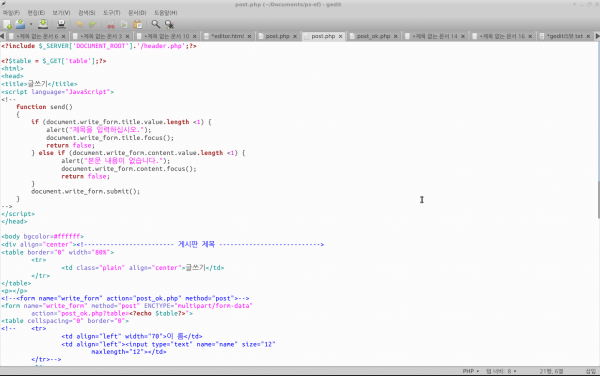Click the Open file toolbar icon
The height and width of the screenshot is (376, 600).
pyautogui.click(x=20, y=24)
